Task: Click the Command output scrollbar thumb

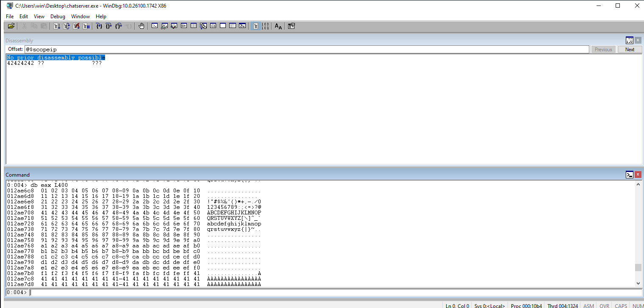Action: [638, 267]
